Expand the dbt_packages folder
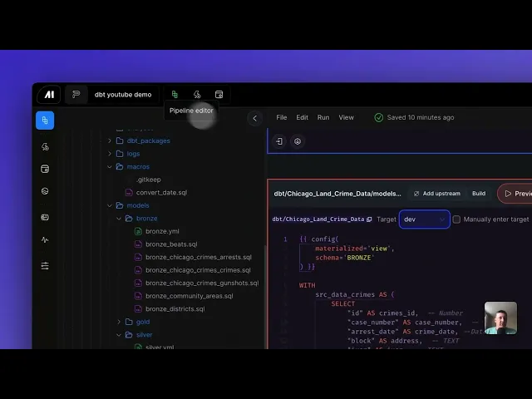The width and height of the screenshot is (532, 399). click(110, 140)
